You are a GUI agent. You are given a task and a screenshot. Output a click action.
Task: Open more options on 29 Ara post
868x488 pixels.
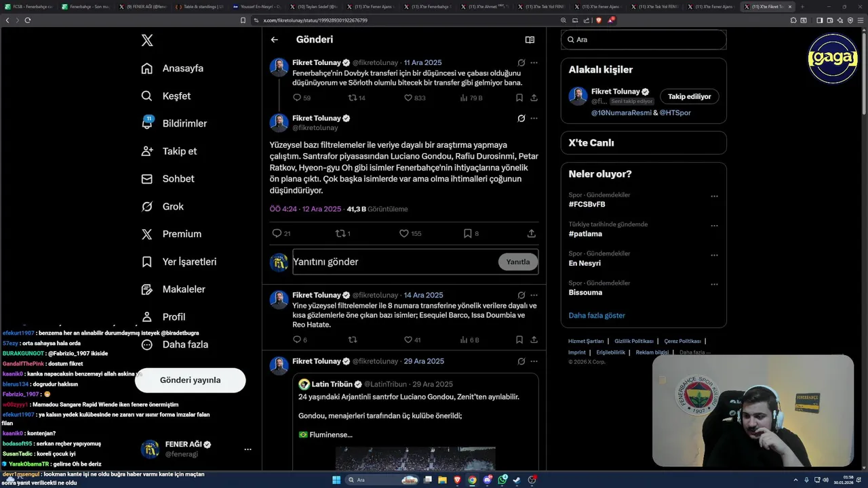tap(534, 361)
